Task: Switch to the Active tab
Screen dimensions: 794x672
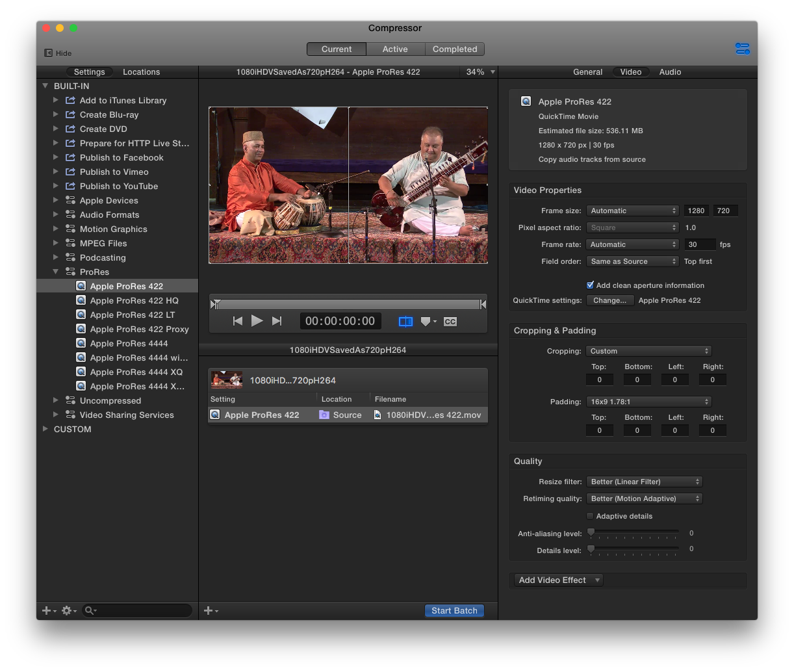Action: (395, 49)
